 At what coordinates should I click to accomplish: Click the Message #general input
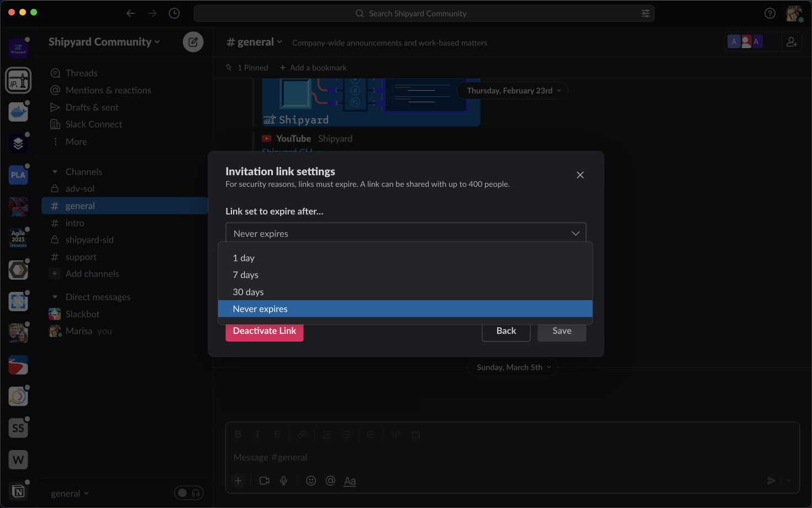[513, 457]
